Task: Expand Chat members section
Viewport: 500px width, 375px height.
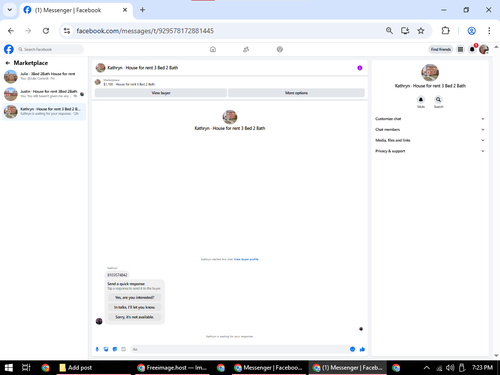Action: (429, 129)
